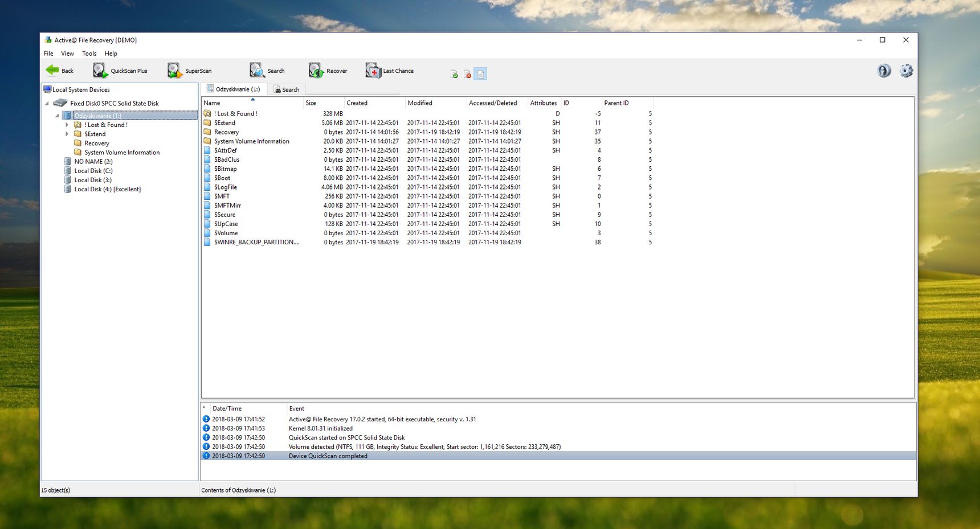The height and width of the screenshot is (529, 980).
Task: Switch to the Odzyskiwanie (1:) tab
Action: point(234,89)
